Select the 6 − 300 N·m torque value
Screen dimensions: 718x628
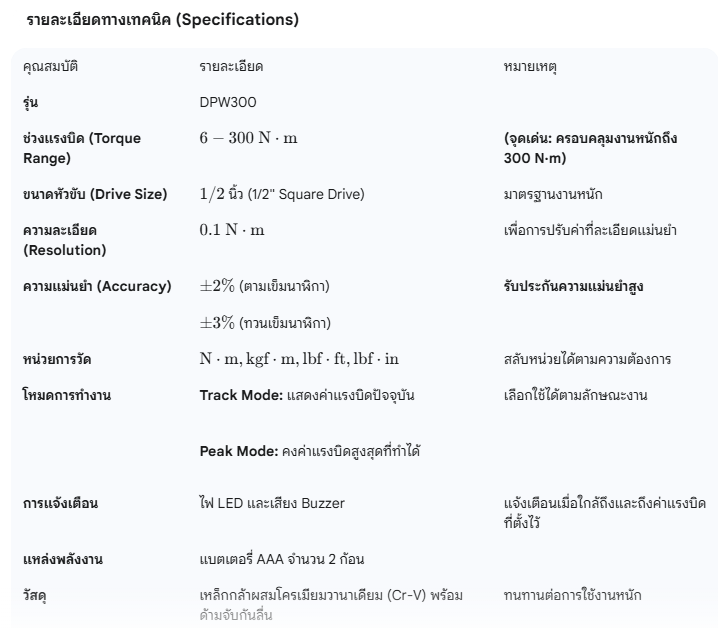(x=248, y=138)
